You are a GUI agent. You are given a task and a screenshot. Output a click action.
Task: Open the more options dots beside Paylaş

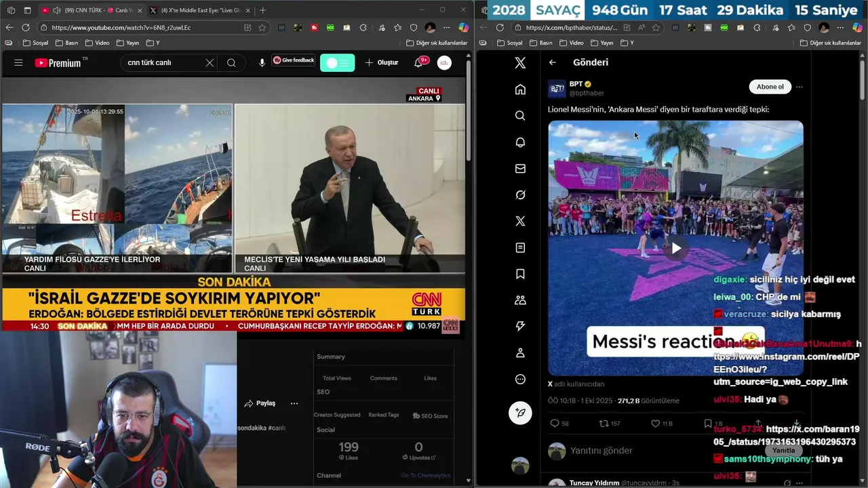pos(294,403)
